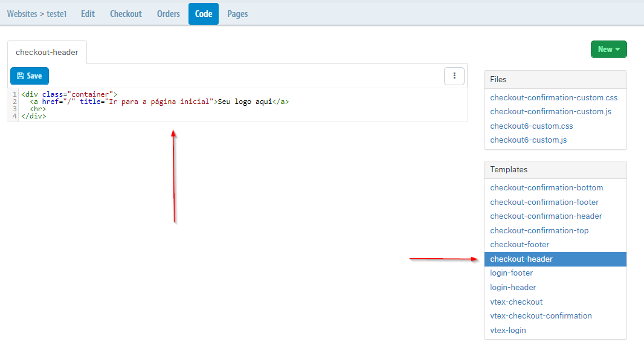Switch to the Pages tab
The width and height of the screenshot is (644, 359).
tap(237, 13)
